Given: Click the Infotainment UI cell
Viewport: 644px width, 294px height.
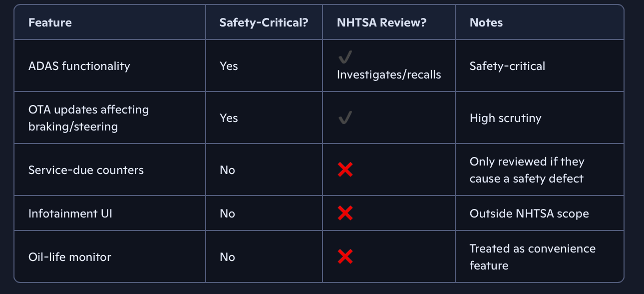Looking at the screenshot, I should coord(70,213).
